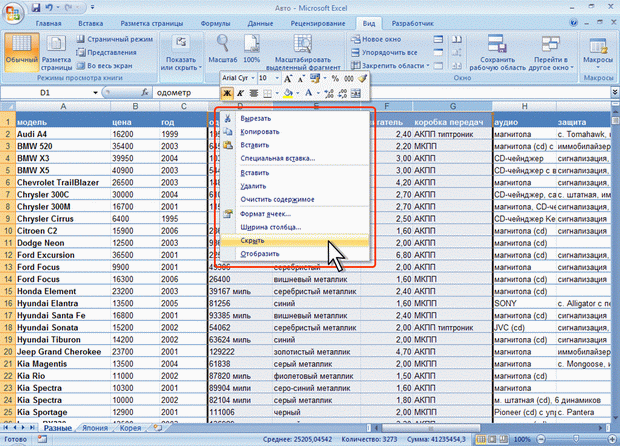Open the Arial Cyr font name dropdown
The height and width of the screenshot is (446, 620).
point(251,77)
